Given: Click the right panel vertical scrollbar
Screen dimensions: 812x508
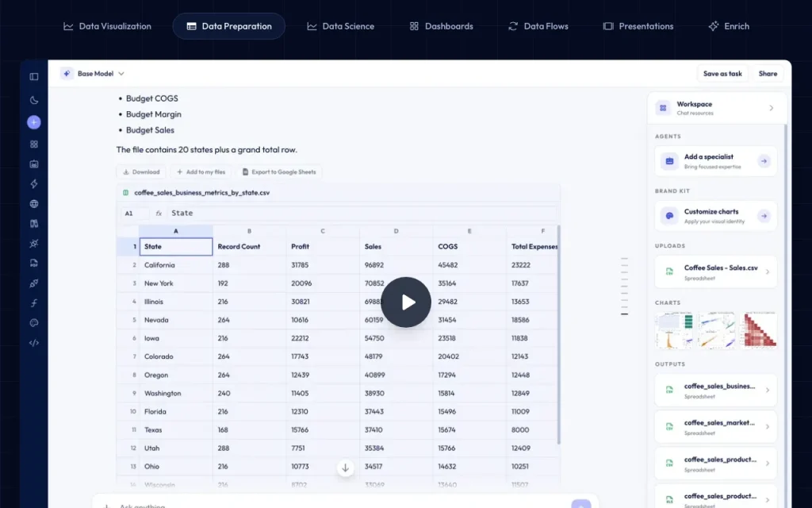Looking at the screenshot, I should click(x=786, y=315).
